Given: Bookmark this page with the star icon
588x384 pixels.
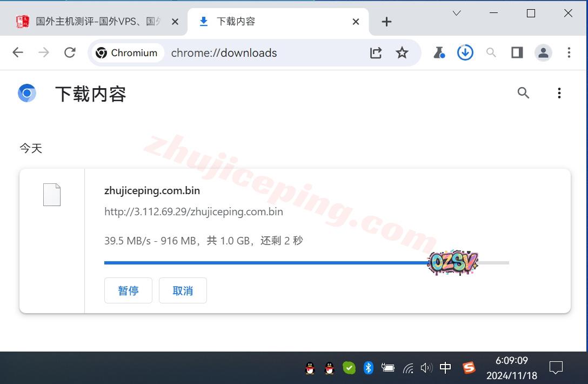Looking at the screenshot, I should pos(402,52).
